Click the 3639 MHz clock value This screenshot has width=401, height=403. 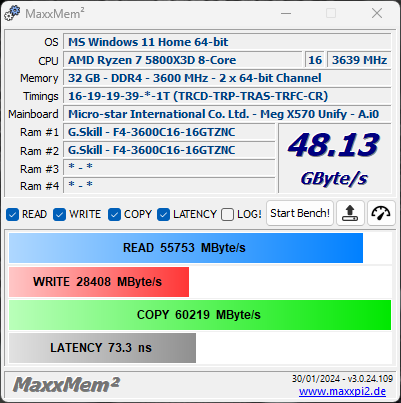[359, 60]
